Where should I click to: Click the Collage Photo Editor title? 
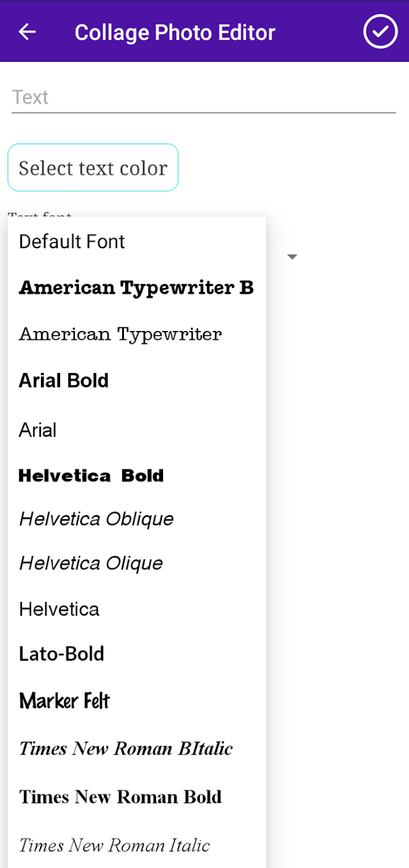coord(175,33)
